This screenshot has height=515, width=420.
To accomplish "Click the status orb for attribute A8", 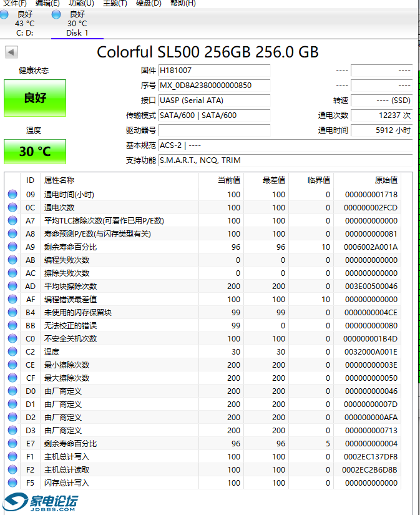I will [x=12, y=233].
